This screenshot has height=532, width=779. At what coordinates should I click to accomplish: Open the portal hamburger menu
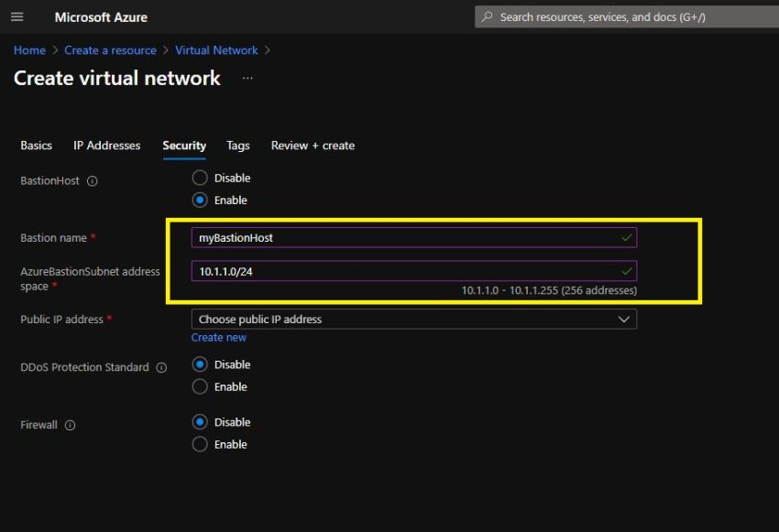(16, 16)
